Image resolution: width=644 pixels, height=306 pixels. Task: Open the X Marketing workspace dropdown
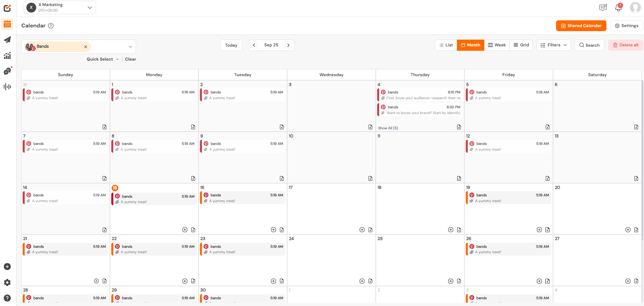click(60, 7)
